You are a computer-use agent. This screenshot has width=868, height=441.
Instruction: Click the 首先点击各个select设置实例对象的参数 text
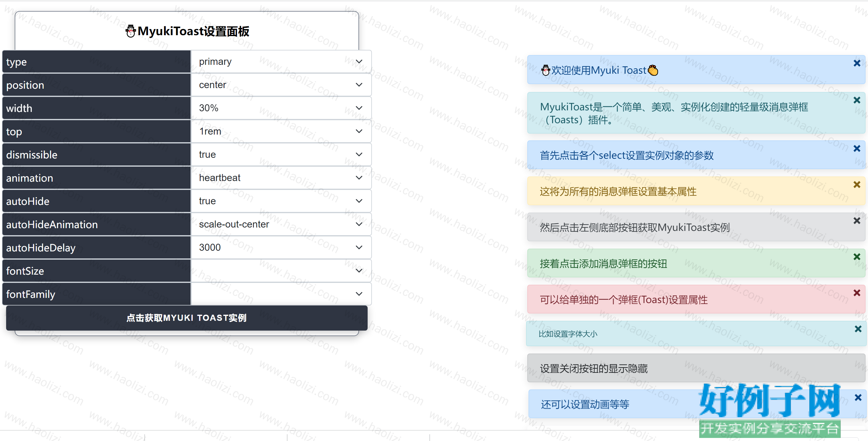627,156
